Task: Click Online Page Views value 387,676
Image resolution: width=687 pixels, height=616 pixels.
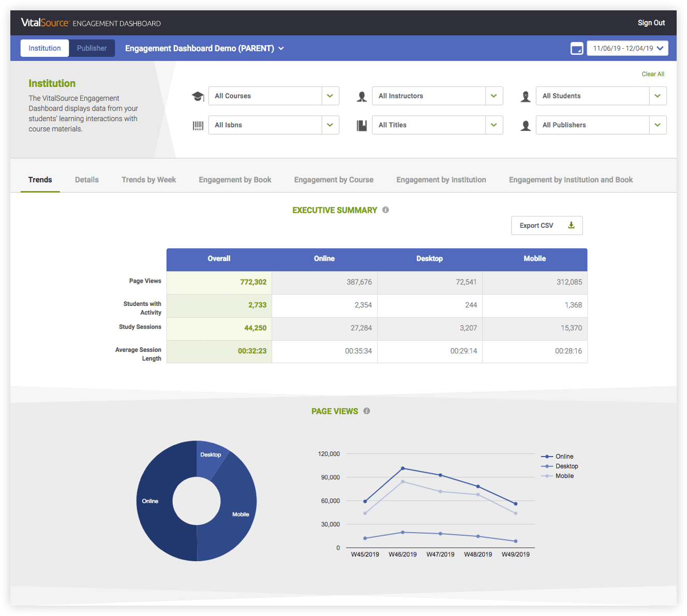Action: tap(359, 282)
